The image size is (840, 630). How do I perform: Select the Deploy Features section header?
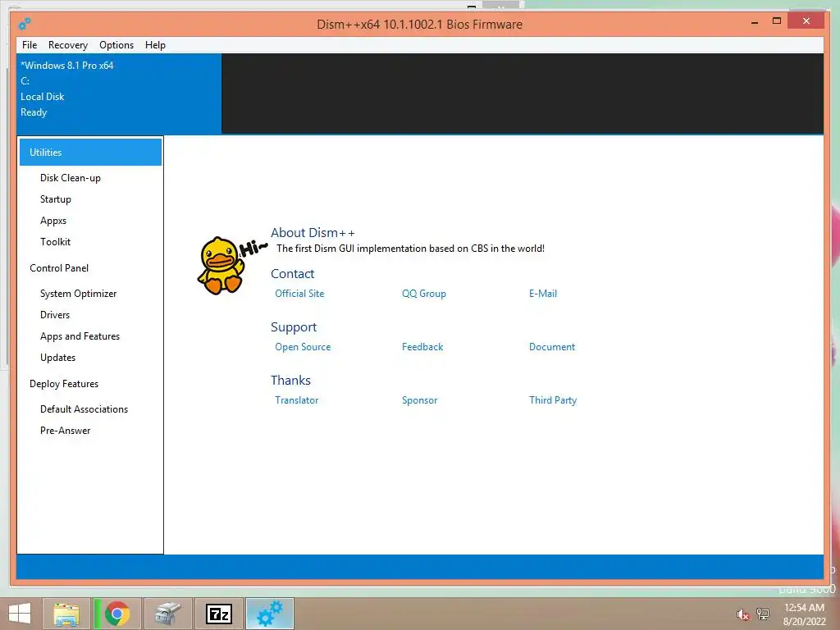pos(64,384)
